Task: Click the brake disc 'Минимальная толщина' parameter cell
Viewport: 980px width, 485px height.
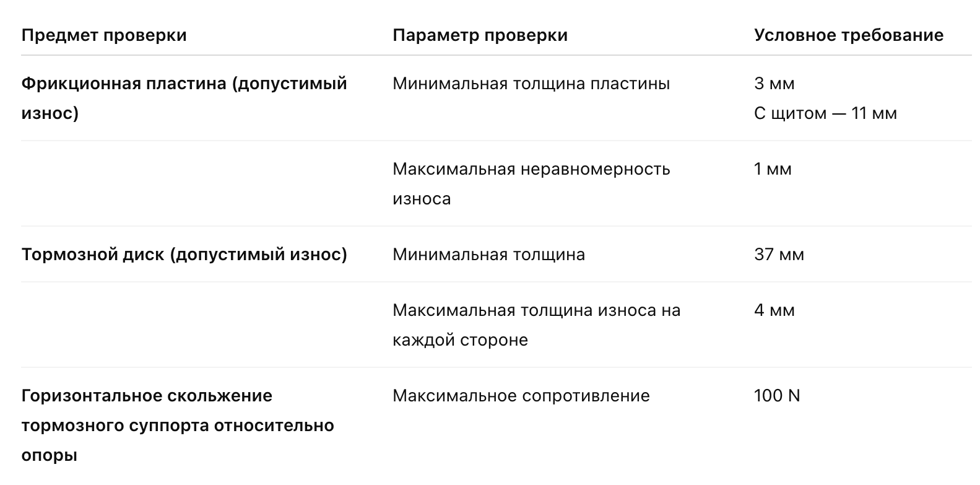Action: pyautogui.click(x=488, y=255)
